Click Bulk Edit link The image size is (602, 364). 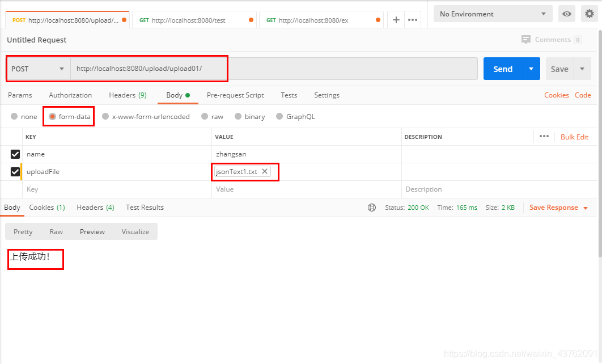(574, 137)
